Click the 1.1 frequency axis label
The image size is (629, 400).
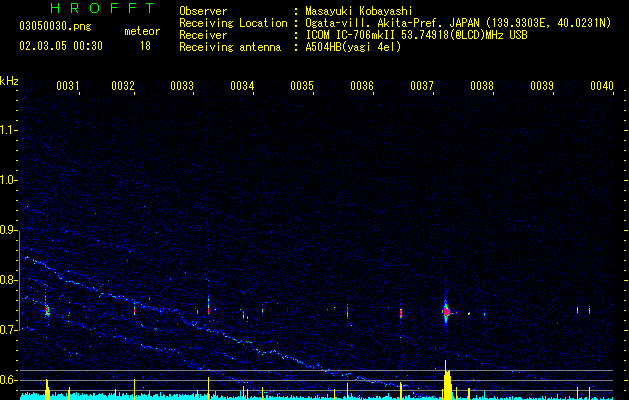click(x=8, y=130)
